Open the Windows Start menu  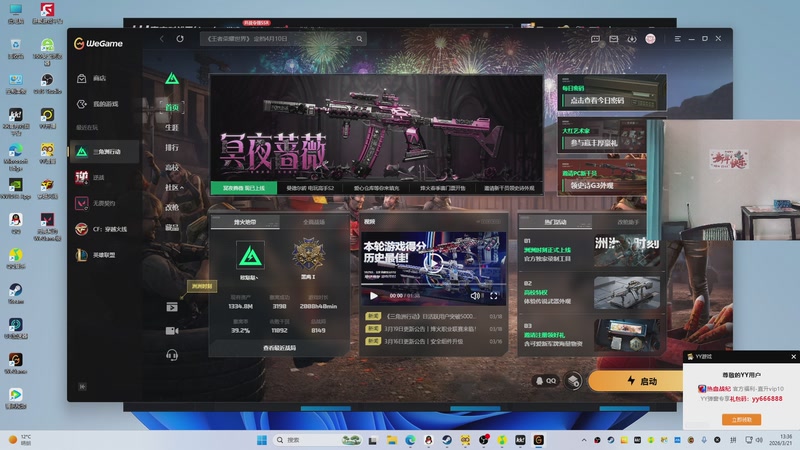tap(262, 440)
